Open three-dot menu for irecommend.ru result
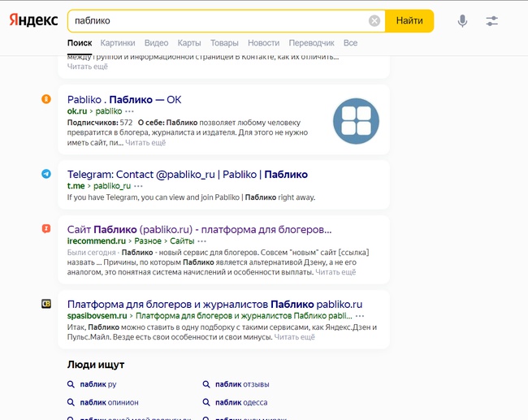Viewport: 528px width, 420px height. click(x=201, y=241)
